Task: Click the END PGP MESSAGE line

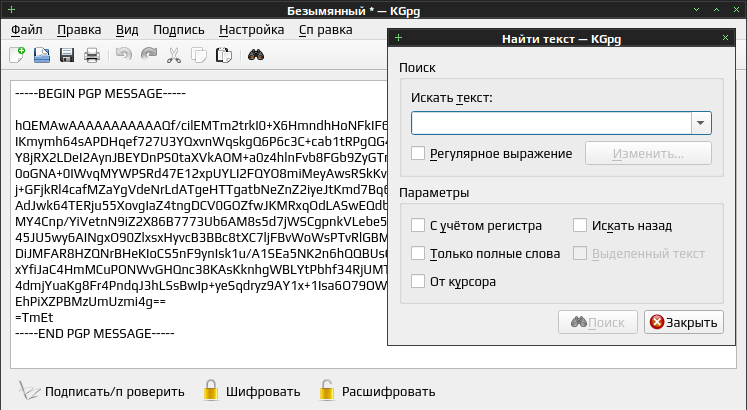Action: (x=95, y=333)
